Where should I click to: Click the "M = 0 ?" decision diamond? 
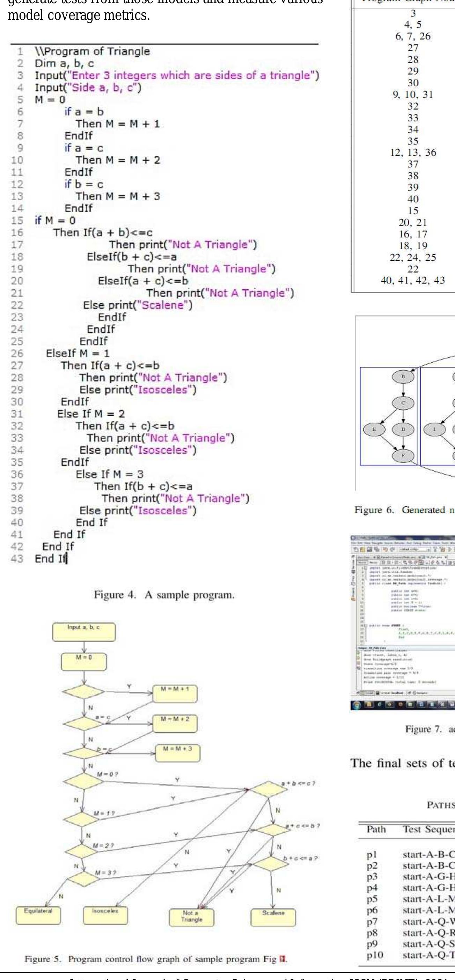(x=83, y=781)
